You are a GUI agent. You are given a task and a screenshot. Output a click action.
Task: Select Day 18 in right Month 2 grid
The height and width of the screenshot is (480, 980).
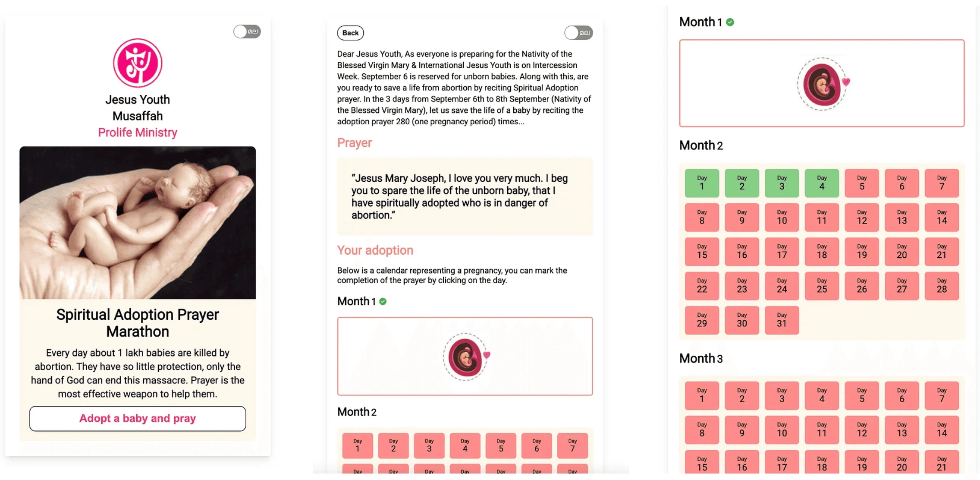click(x=822, y=252)
